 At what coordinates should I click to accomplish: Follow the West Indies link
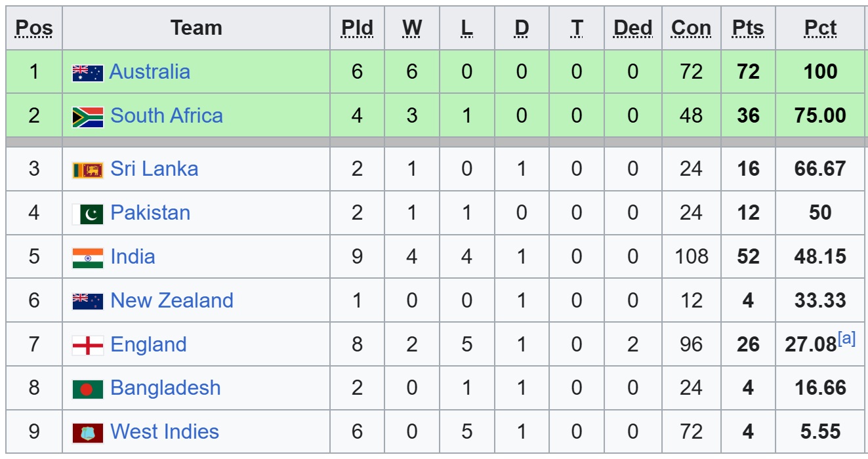click(165, 431)
